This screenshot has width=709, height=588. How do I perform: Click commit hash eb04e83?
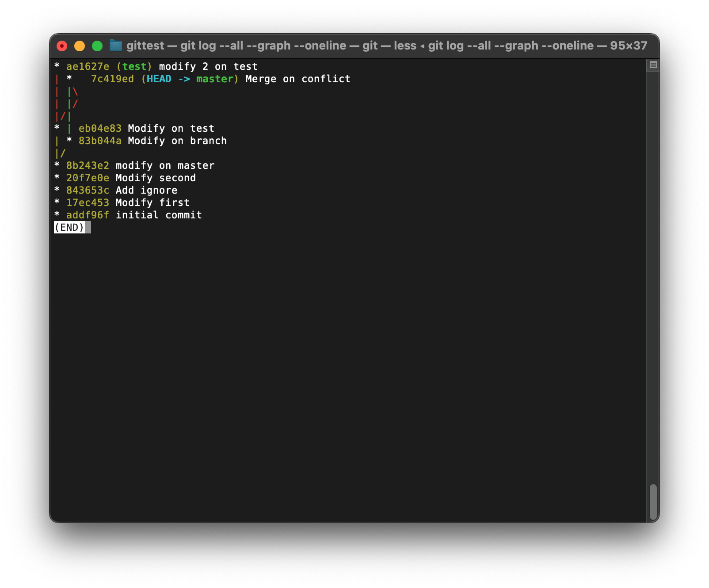click(100, 128)
